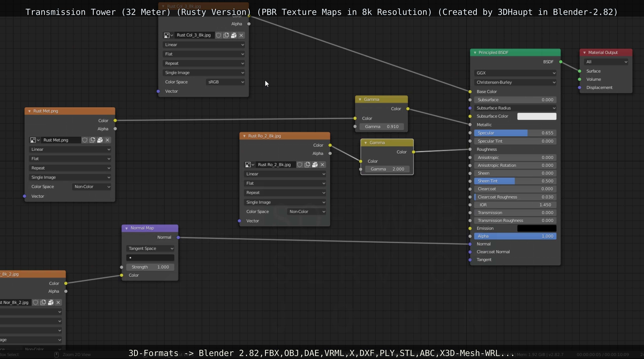Click Normal Map Strength 1.000 field
The width and height of the screenshot is (644, 359).
[x=150, y=267]
